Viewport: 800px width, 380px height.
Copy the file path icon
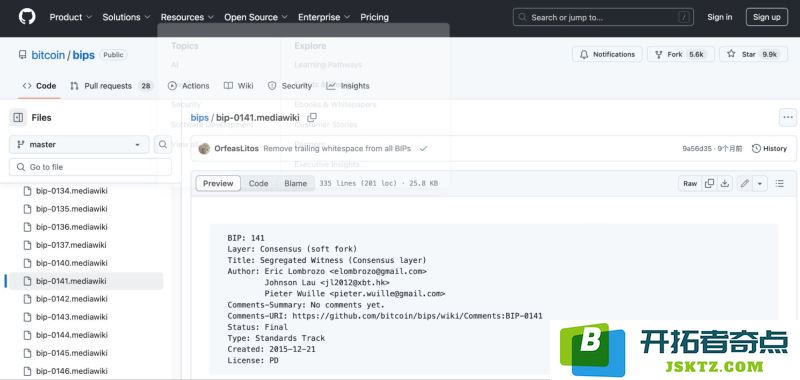(312, 118)
